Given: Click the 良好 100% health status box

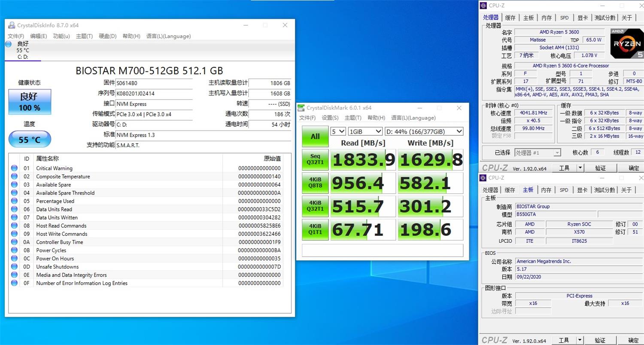Looking at the screenshot, I should (x=30, y=102).
